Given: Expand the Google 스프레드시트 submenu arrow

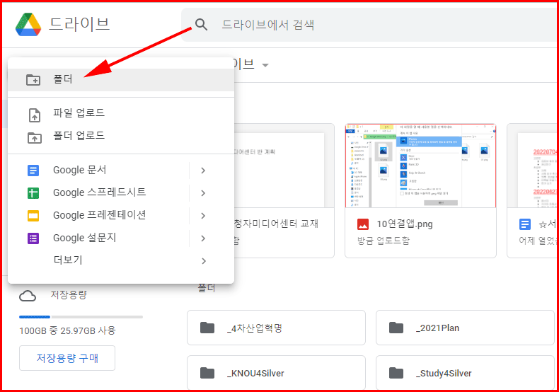Looking at the screenshot, I should (x=203, y=193).
